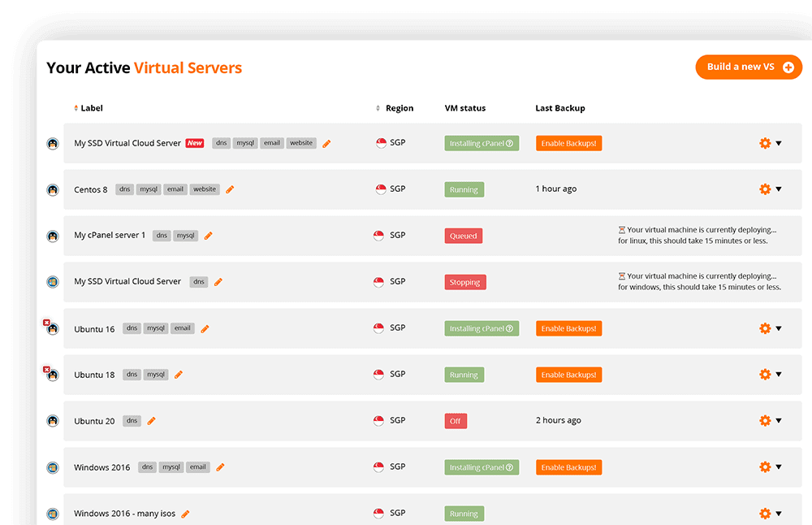The width and height of the screenshot is (812, 525).
Task: Click the edit pencil for Windows 2016 - many isos
Action: [185, 514]
